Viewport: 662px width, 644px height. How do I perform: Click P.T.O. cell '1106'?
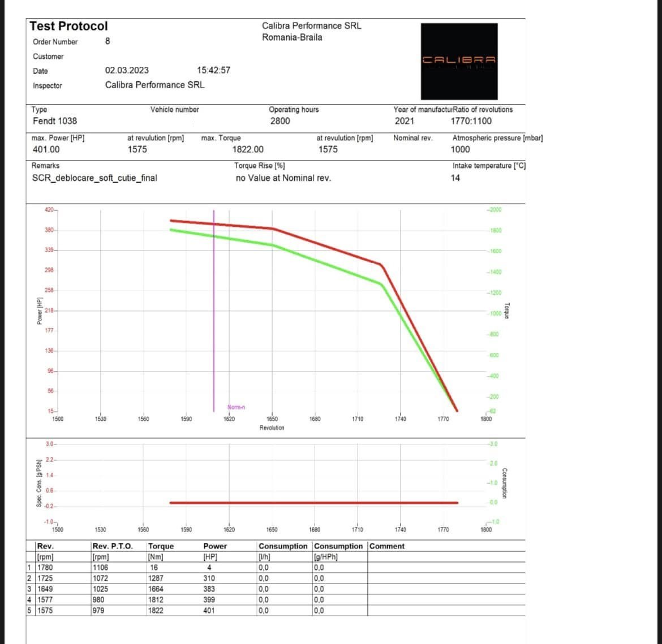pos(101,568)
